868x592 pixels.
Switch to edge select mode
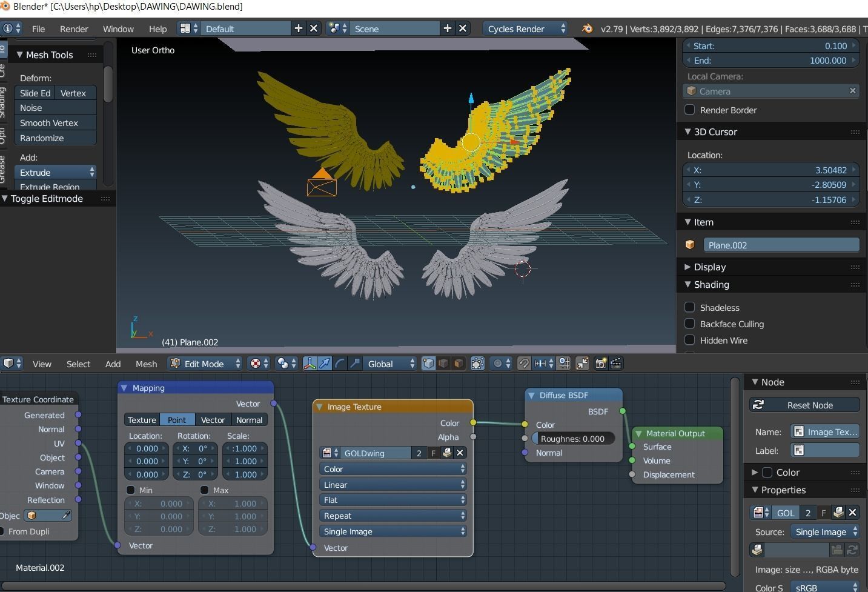tap(443, 364)
